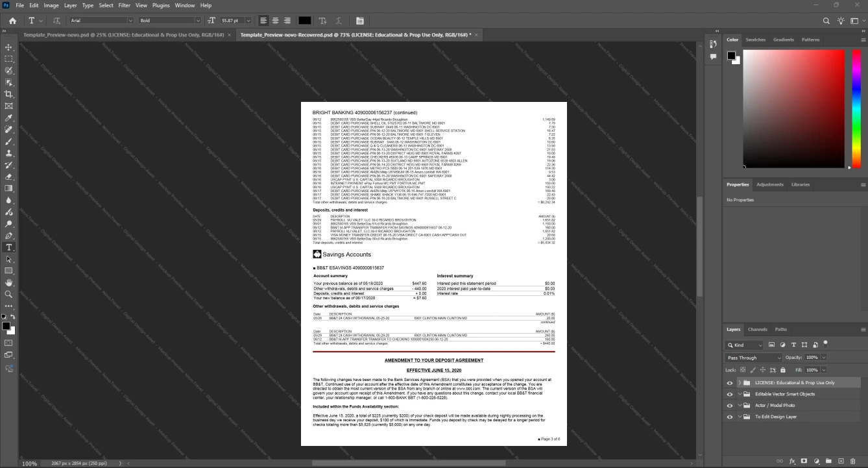Image resolution: width=868 pixels, height=468 pixels.
Task: Select the Hand tool
Action: click(x=9, y=283)
